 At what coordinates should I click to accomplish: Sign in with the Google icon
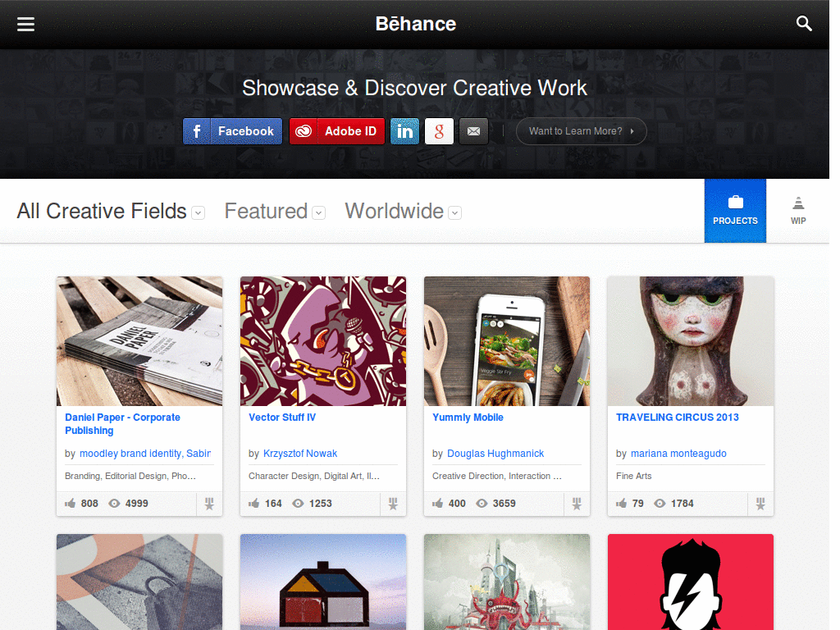coord(439,131)
